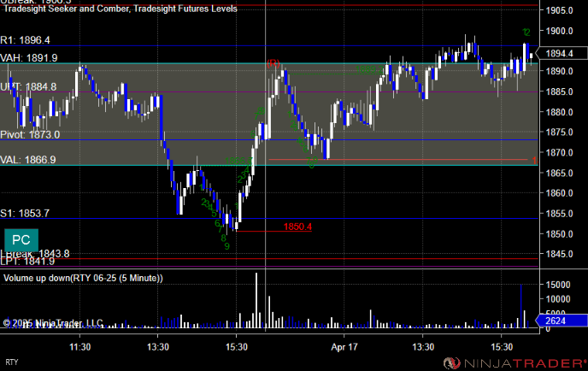Click the 1870.0 price axis label

(559, 153)
